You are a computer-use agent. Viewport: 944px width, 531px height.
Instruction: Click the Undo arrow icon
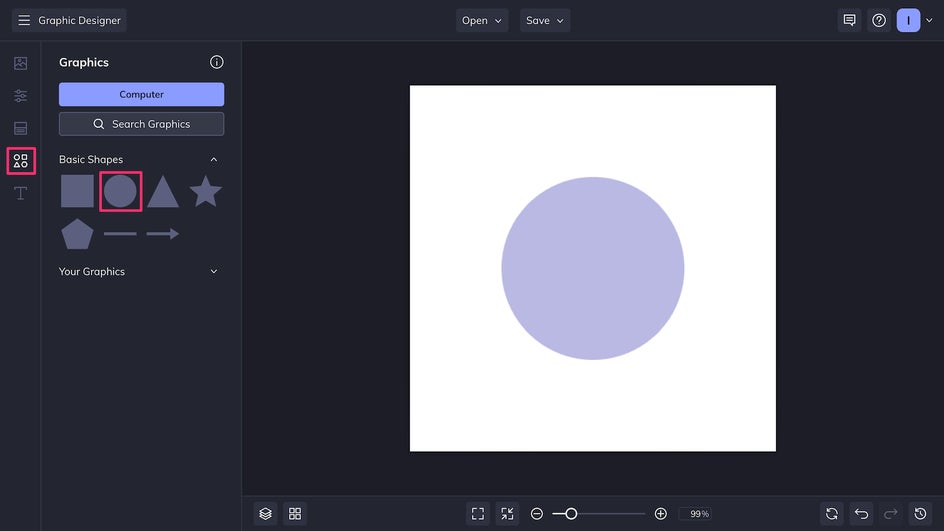[x=861, y=513]
